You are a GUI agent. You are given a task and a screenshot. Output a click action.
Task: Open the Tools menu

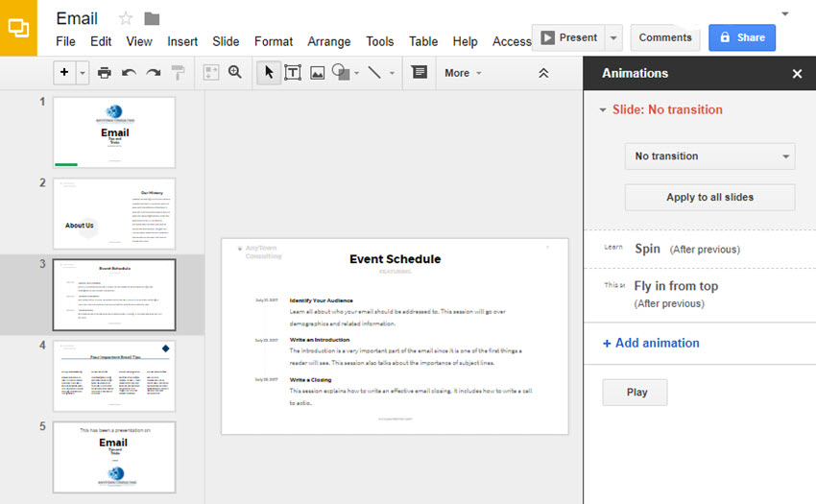click(x=380, y=41)
